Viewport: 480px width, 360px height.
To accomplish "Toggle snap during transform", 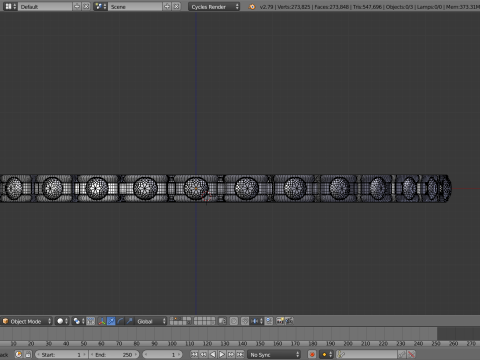I will coord(245,321).
